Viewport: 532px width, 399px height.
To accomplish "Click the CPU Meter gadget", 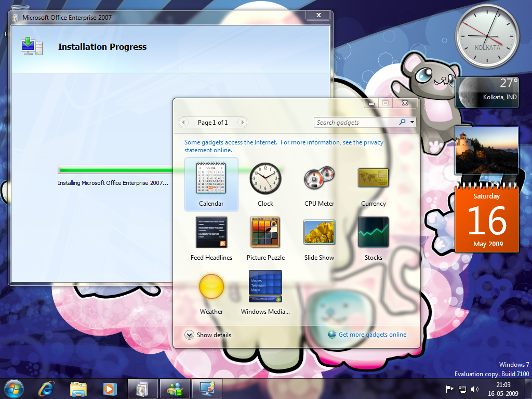I will point(319,178).
